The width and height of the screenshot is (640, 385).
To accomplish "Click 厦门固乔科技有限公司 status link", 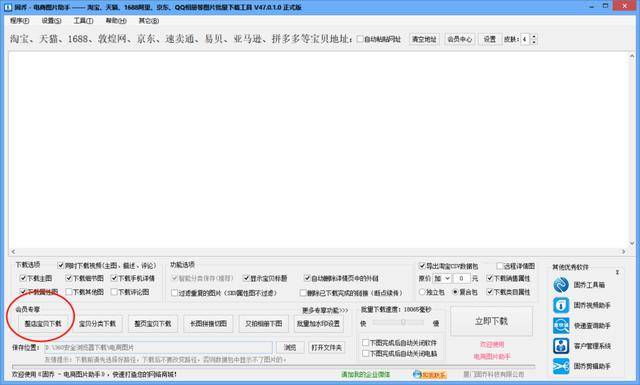I will [x=493, y=374].
